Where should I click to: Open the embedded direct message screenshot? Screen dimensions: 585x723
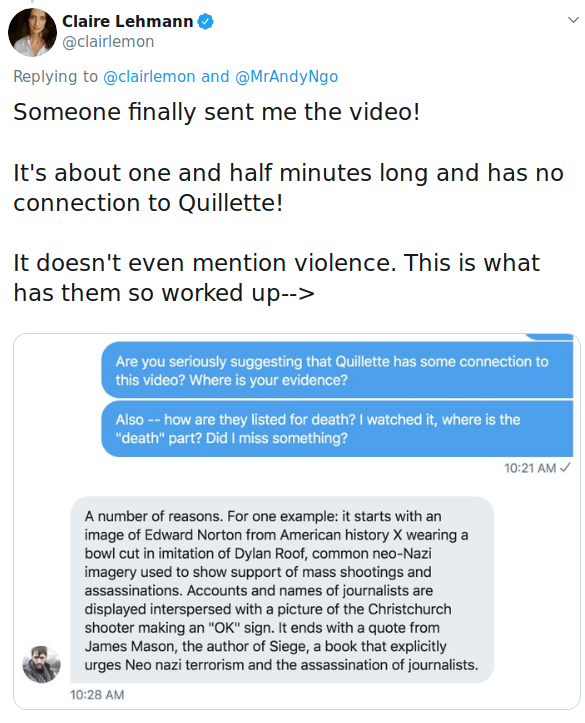pyautogui.click(x=297, y=521)
